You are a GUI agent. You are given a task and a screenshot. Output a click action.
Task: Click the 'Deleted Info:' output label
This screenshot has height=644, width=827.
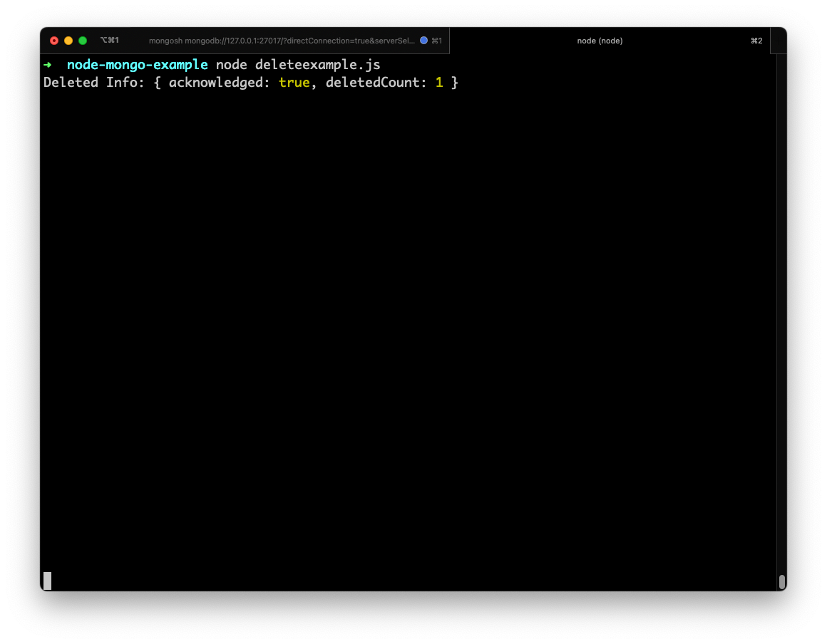[94, 83]
